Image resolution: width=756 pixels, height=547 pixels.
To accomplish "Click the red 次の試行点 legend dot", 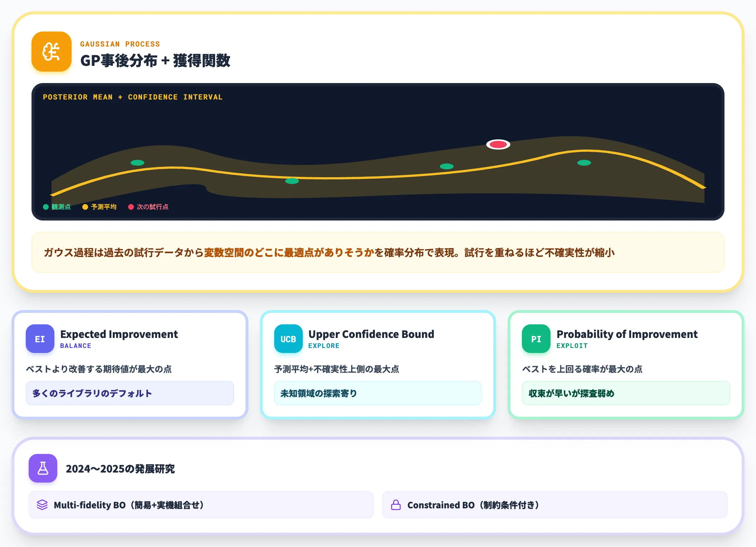I will pyautogui.click(x=131, y=207).
